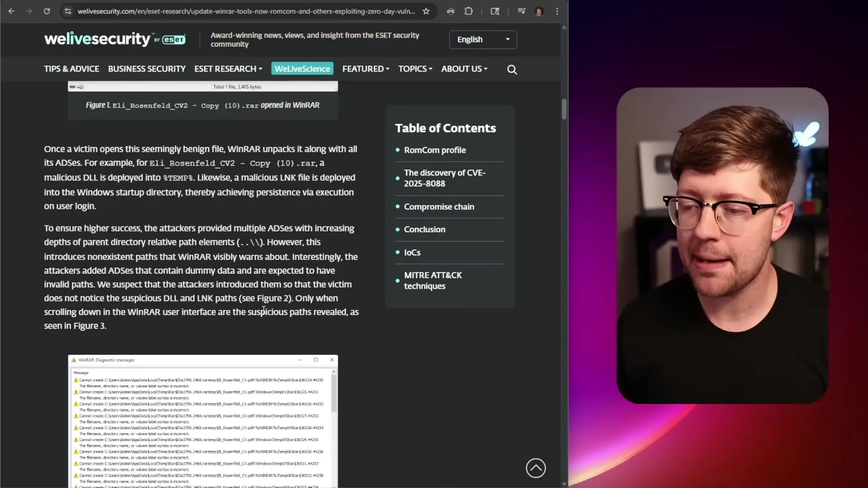
Task: Click the Figure 1 caption text
Action: 203,105
